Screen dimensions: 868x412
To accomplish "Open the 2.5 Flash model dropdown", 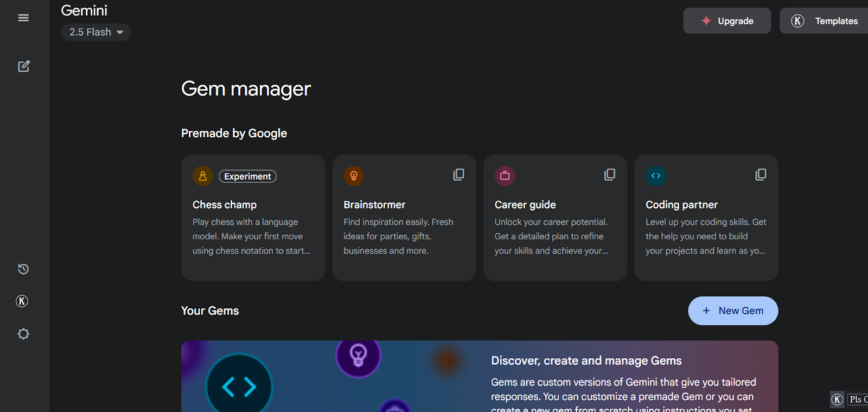I will (x=96, y=32).
